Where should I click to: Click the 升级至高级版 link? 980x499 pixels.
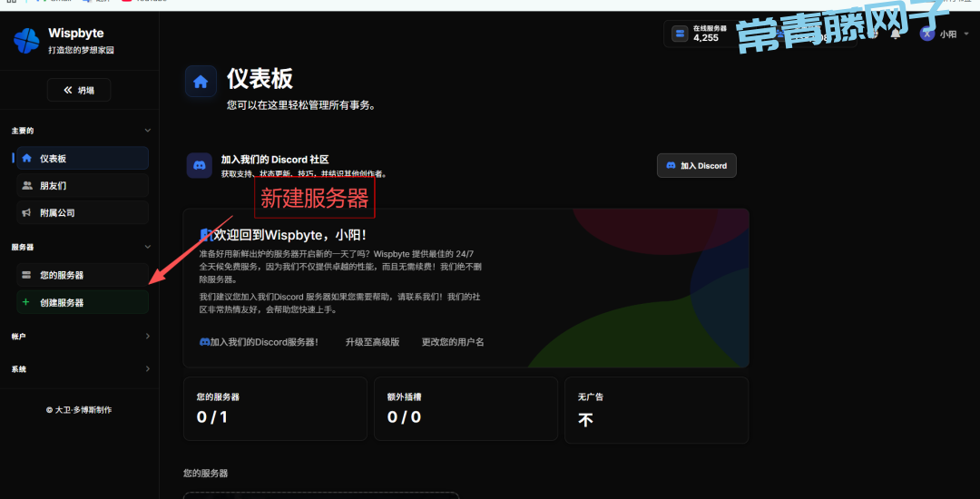(x=372, y=342)
